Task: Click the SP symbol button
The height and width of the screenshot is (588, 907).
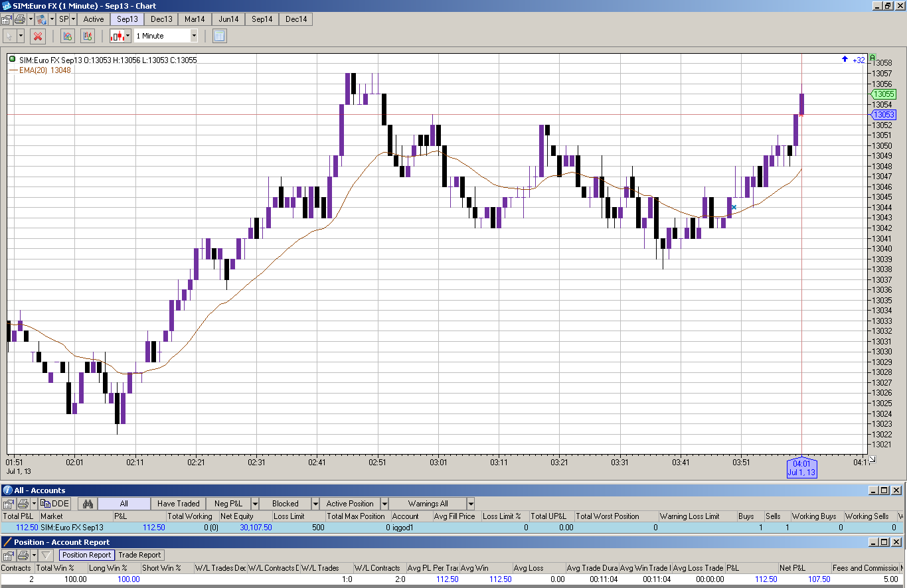Action: pos(64,19)
